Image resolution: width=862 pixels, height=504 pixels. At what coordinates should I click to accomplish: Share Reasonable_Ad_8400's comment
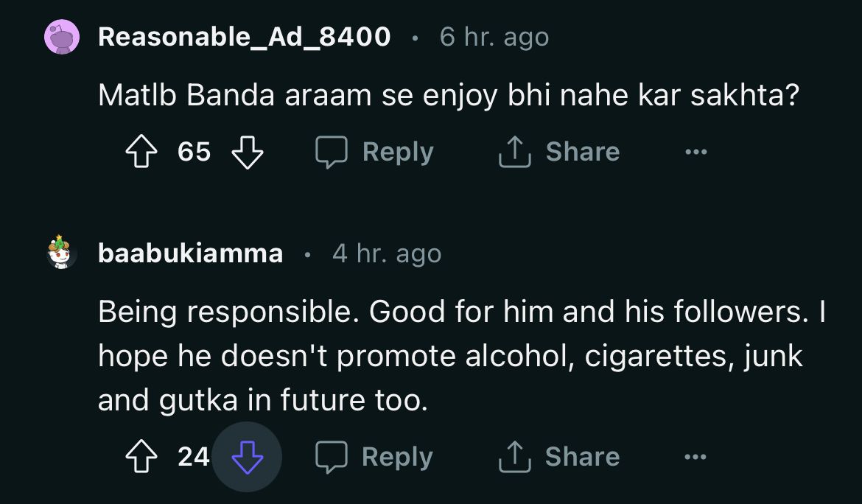pos(559,152)
